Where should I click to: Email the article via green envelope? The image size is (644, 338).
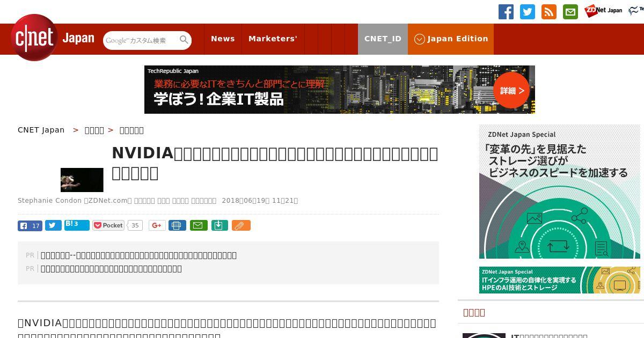point(198,225)
